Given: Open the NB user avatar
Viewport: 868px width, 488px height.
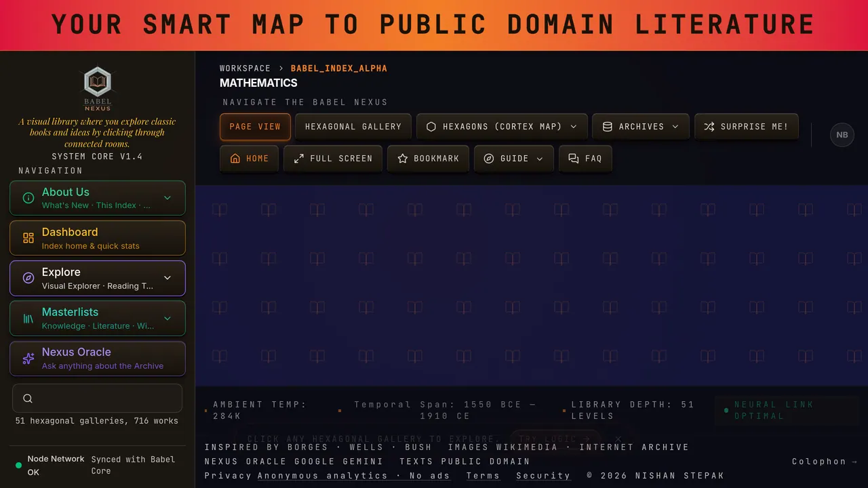Looking at the screenshot, I should pyautogui.click(x=842, y=134).
